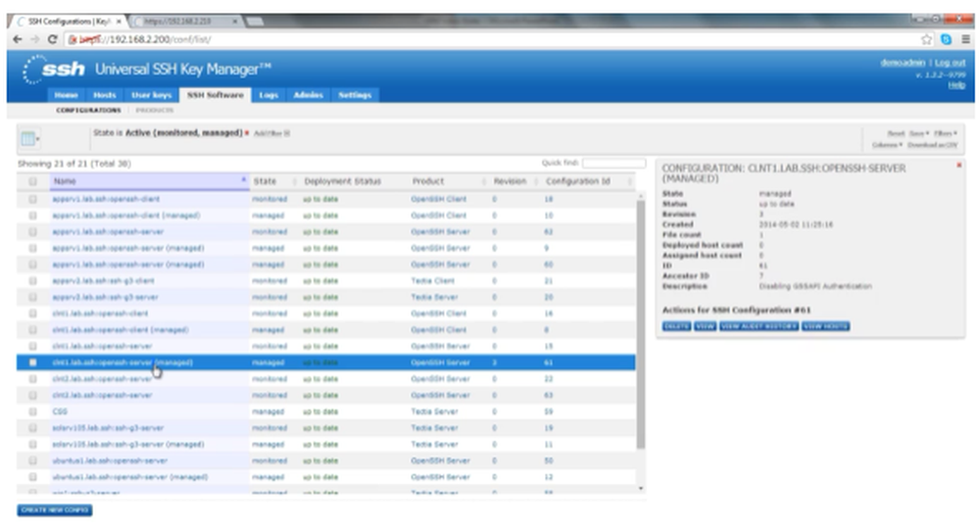
Task: Click the clnt1.lab.ssh:openssh-client (managed) row name
Action: click(120, 330)
